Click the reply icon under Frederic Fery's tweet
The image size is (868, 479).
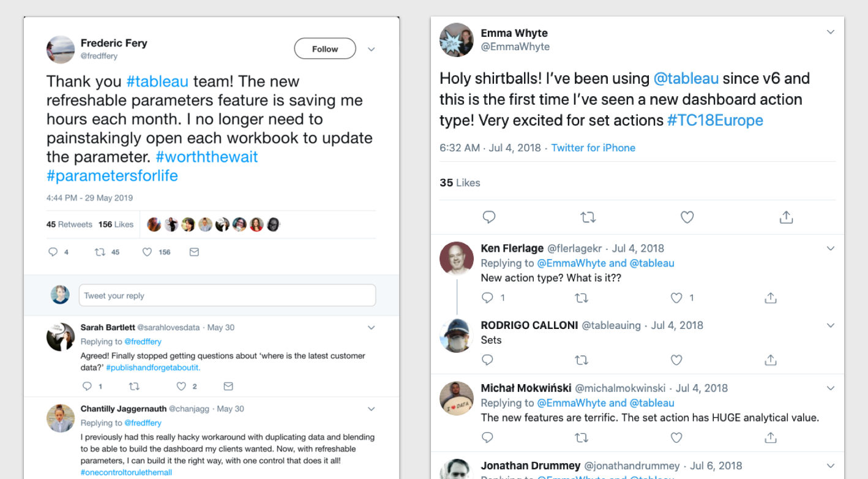tap(53, 252)
